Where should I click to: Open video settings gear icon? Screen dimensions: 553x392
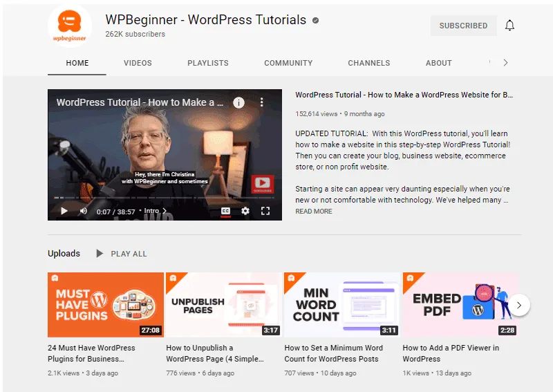[x=245, y=211]
